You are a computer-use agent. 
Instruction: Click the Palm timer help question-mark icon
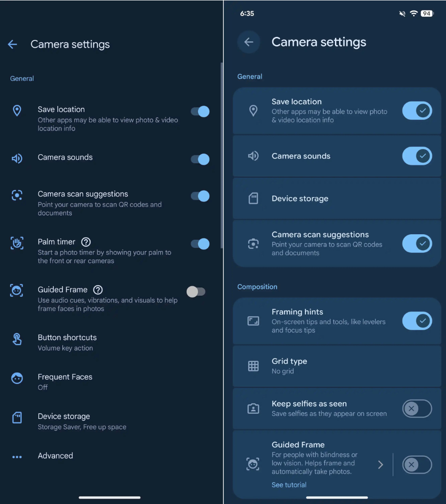[86, 242]
